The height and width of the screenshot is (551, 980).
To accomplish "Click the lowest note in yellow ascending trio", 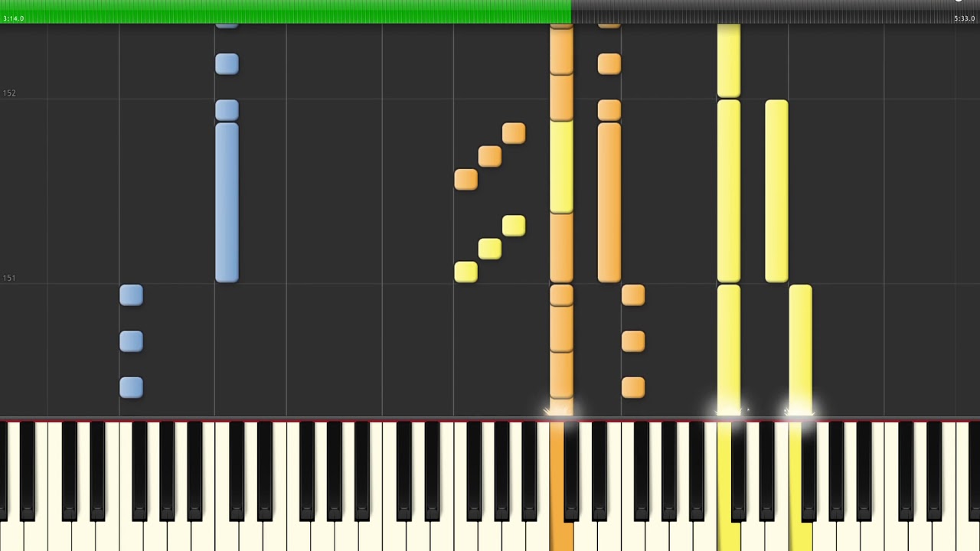I will (x=465, y=272).
